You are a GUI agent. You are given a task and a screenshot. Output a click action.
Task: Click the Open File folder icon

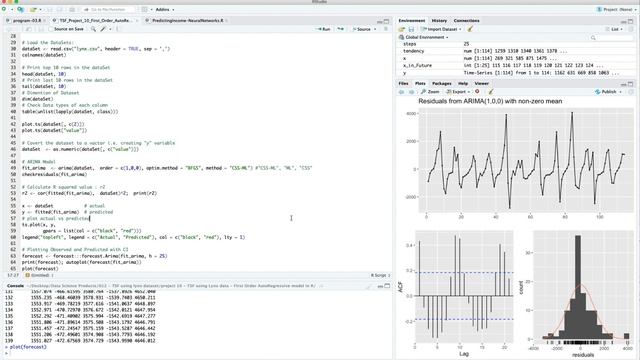tap(33, 9)
